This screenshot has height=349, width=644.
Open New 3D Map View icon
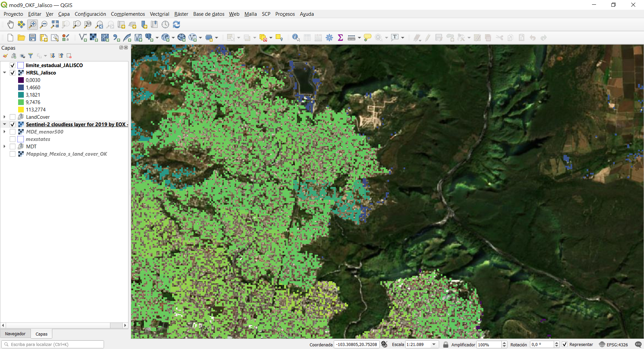[132, 24]
